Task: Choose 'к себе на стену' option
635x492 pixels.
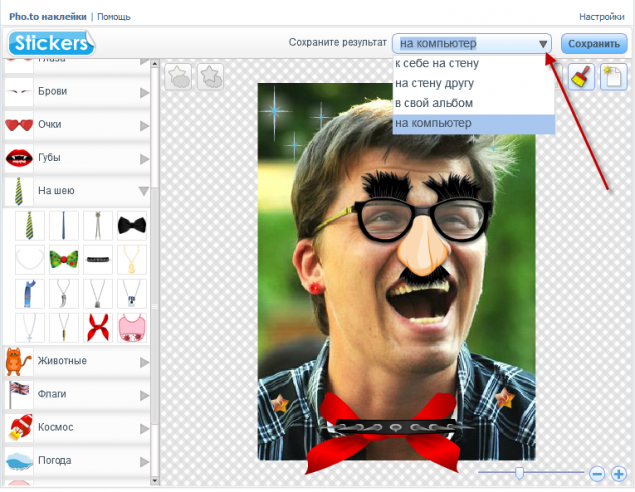Action: tap(474, 64)
